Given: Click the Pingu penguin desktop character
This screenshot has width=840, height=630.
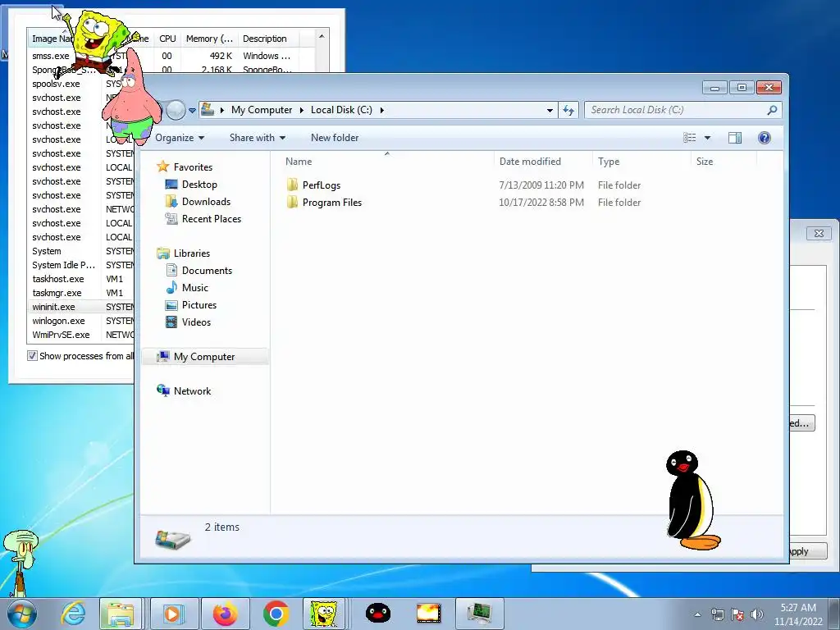Looking at the screenshot, I should click(x=691, y=500).
